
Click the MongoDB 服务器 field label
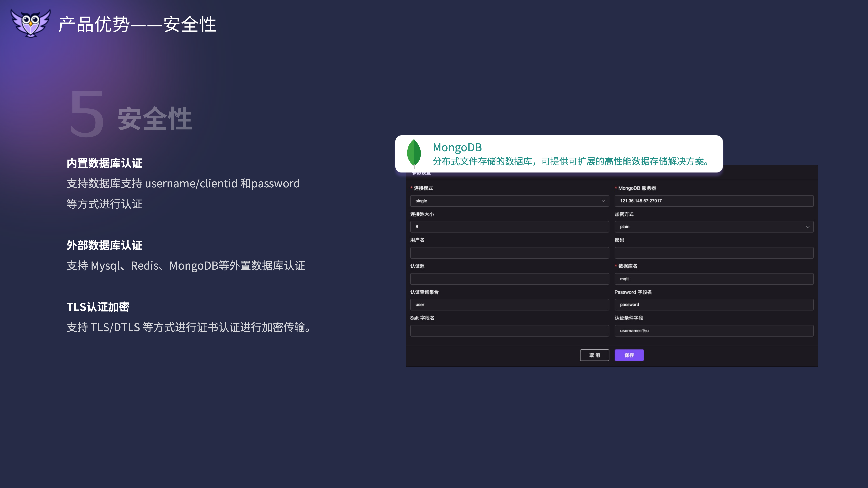637,188
